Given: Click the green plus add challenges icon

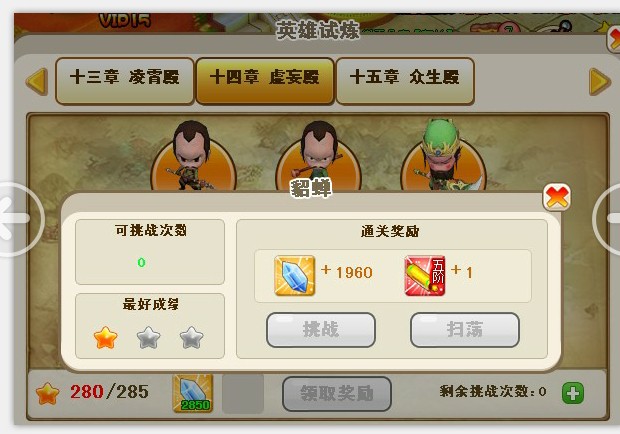Looking at the screenshot, I should click(x=573, y=393).
